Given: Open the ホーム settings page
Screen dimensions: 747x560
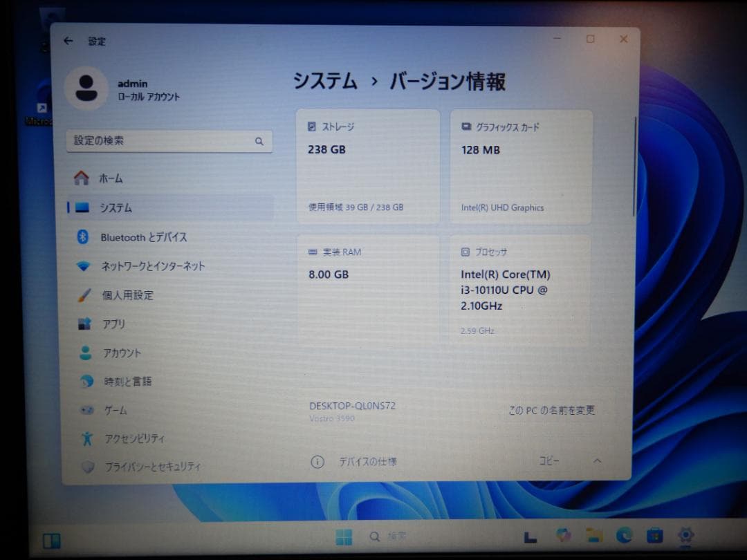Looking at the screenshot, I should (x=169, y=178).
